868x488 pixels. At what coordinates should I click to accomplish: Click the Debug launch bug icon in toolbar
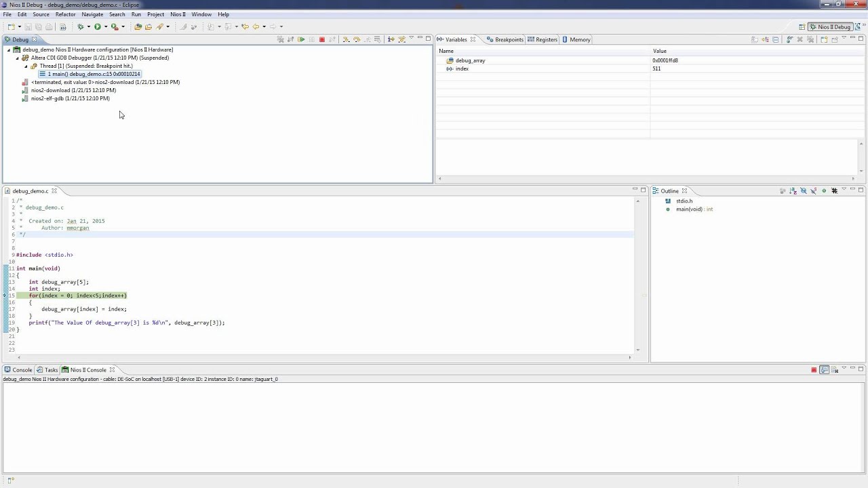(x=80, y=26)
